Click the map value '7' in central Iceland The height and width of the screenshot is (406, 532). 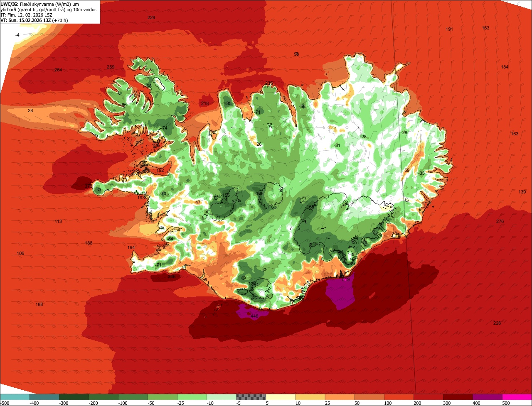pyautogui.click(x=291, y=228)
